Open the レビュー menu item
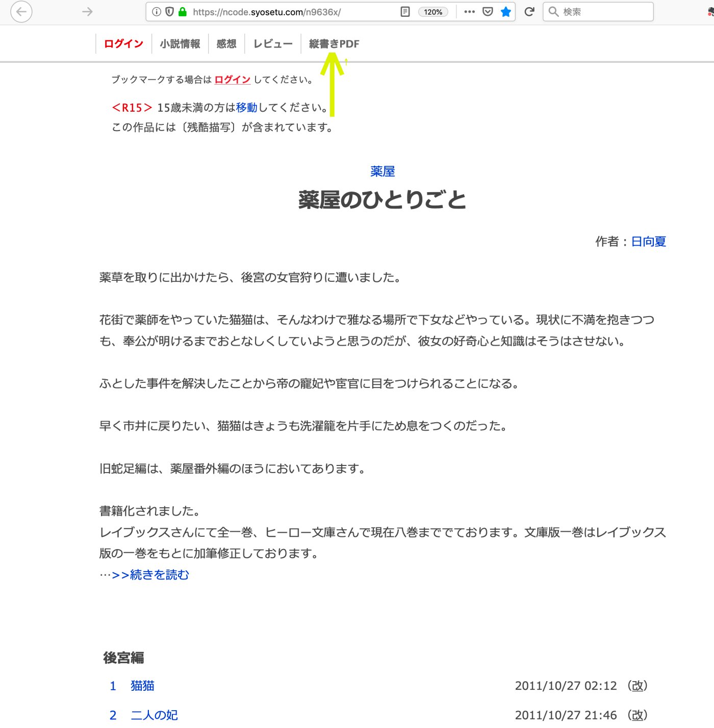The width and height of the screenshot is (714, 728). click(x=273, y=44)
